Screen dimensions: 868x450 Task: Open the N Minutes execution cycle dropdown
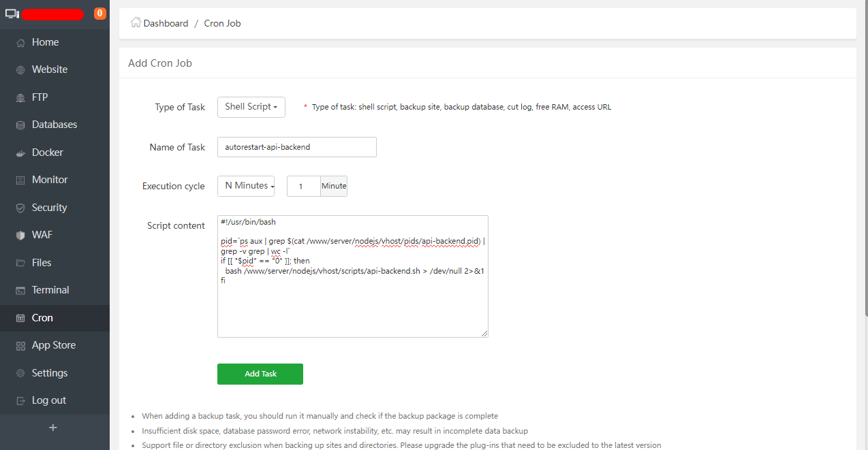tap(246, 185)
